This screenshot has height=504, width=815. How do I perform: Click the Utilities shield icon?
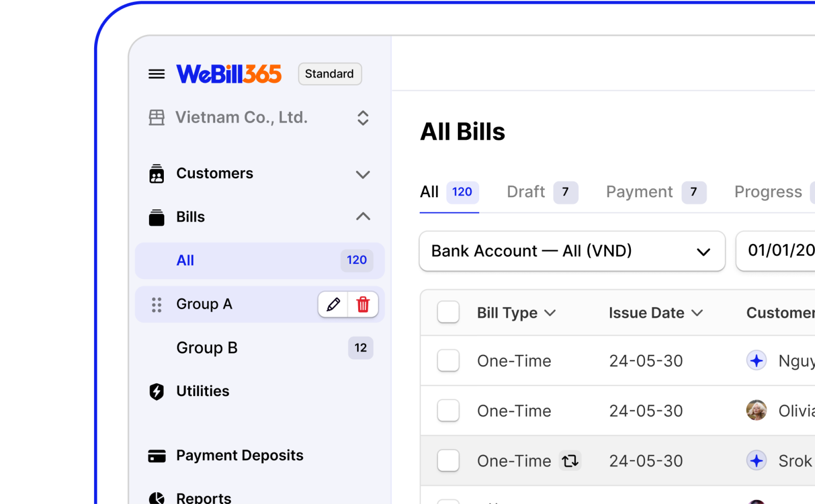(156, 391)
